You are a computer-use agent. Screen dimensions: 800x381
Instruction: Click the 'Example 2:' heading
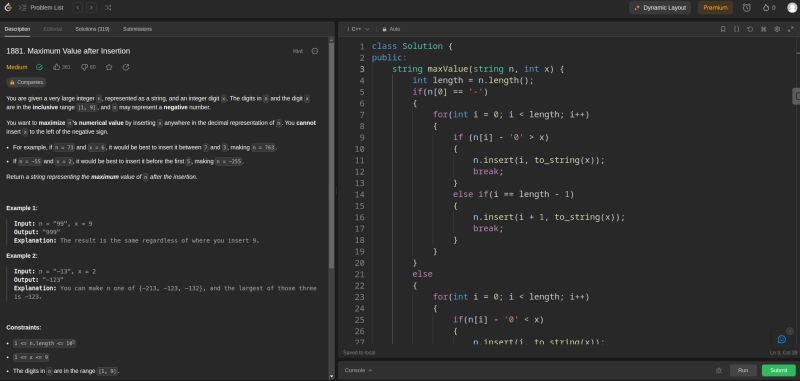coord(22,256)
